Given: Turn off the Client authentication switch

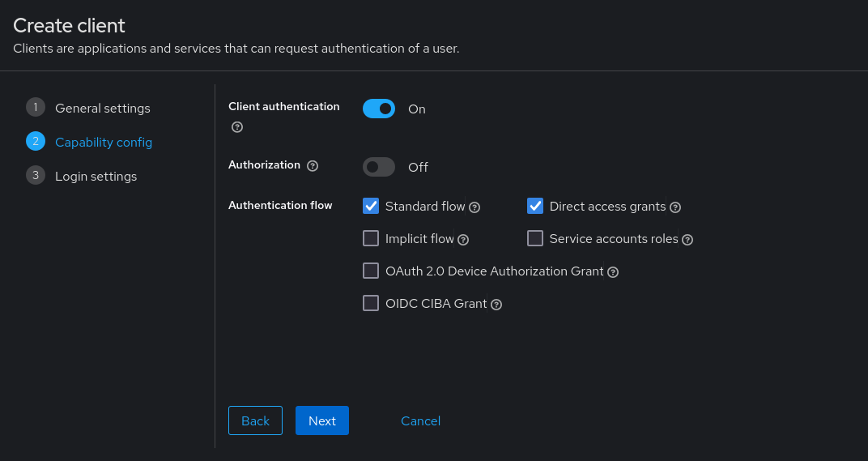Looking at the screenshot, I should (x=379, y=109).
